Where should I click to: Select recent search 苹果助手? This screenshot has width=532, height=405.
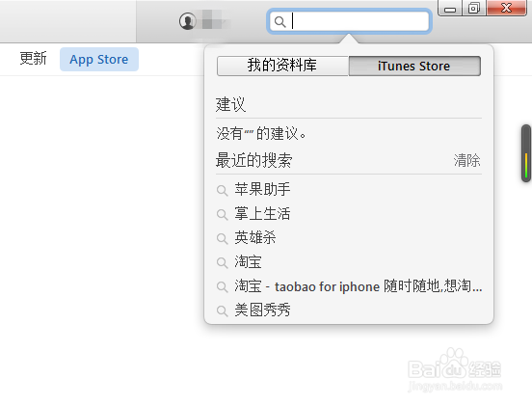[x=262, y=189]
